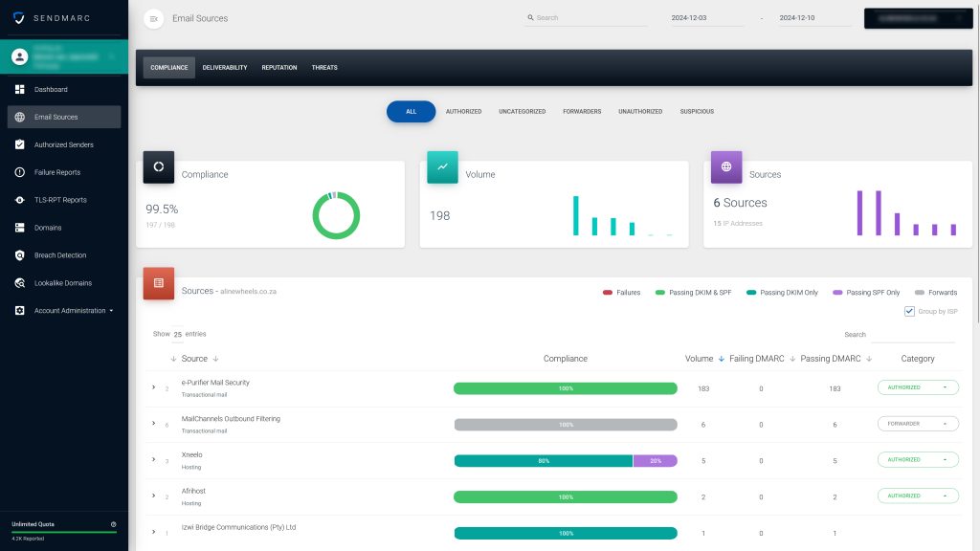
Task: Sort the table by Volume column
Action: point(704,359)
